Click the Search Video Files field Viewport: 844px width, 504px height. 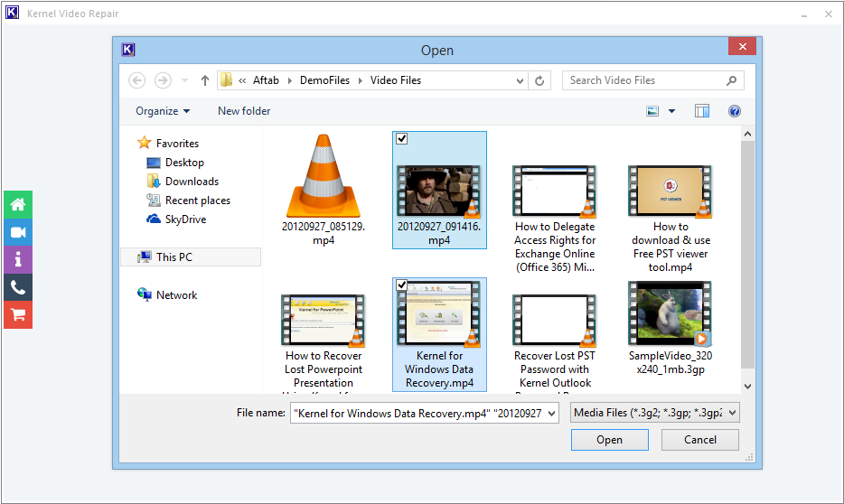(x=643, y=80)
